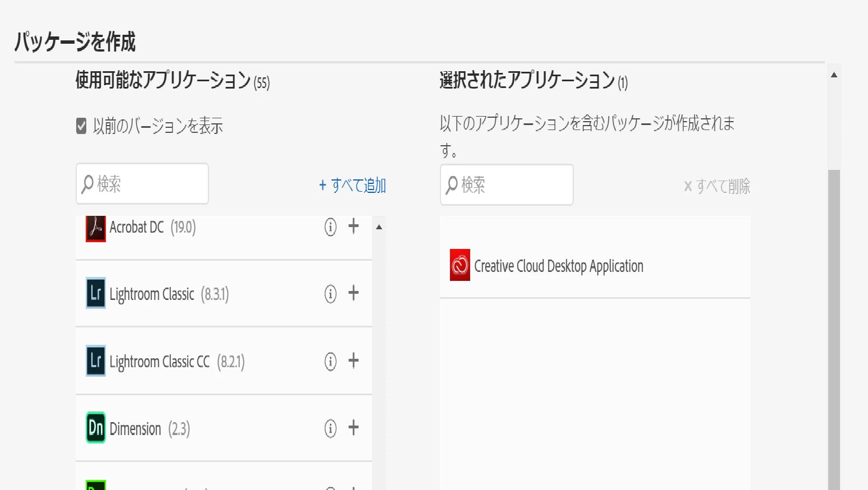Click search magnifier in selected apps field

[452, 185]
